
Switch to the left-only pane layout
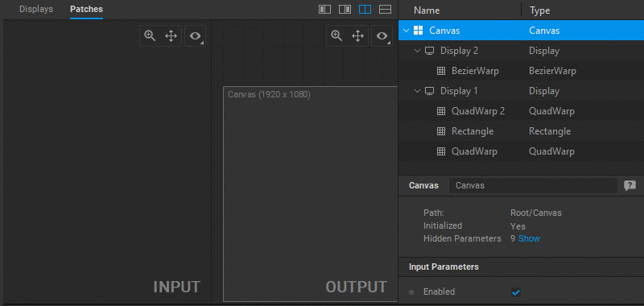pyautogui.click(x=325, y=10)
